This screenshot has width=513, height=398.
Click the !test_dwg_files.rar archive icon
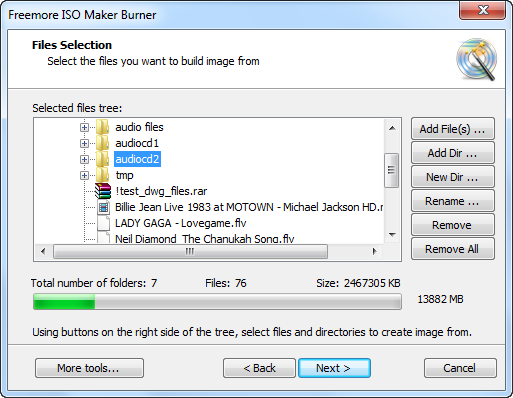pos(103,191)
